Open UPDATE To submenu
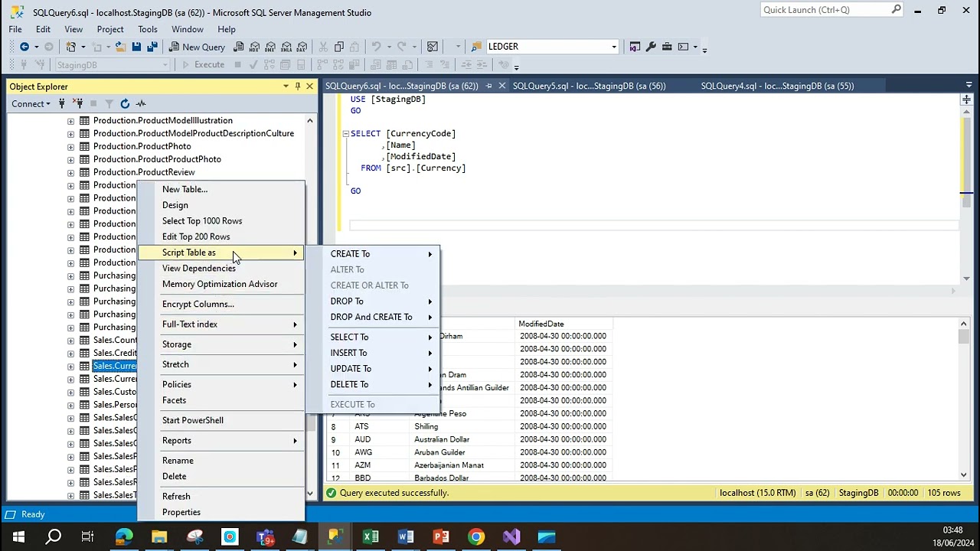This screenshot has width=980, height=551. pyautogui.click(x=373, y=369)
